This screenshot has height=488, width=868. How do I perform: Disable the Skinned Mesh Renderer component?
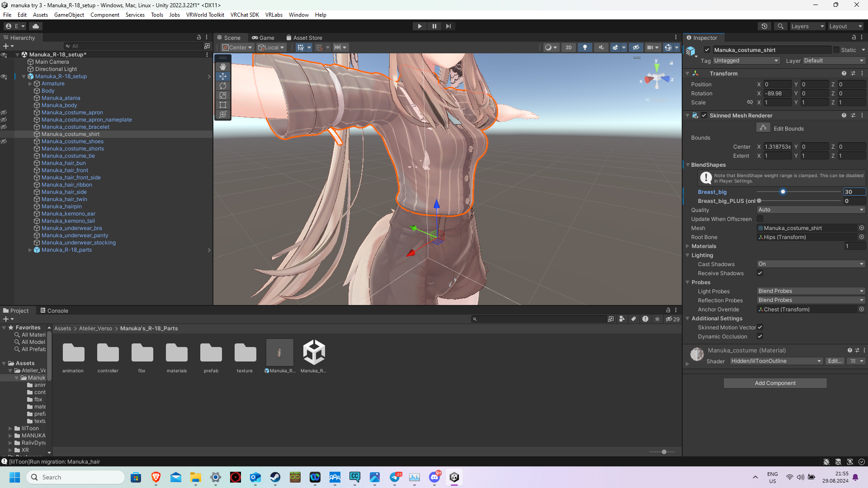tap(704, 115)
